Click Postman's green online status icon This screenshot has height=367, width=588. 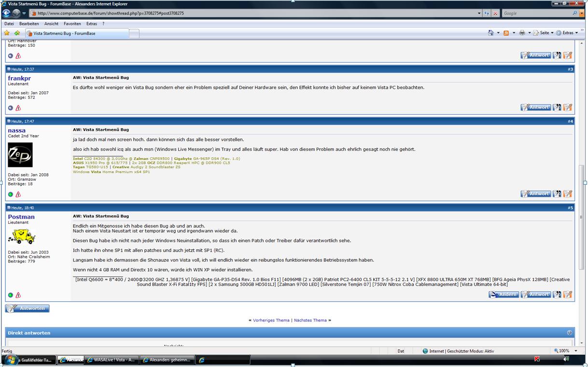[11, 295]
